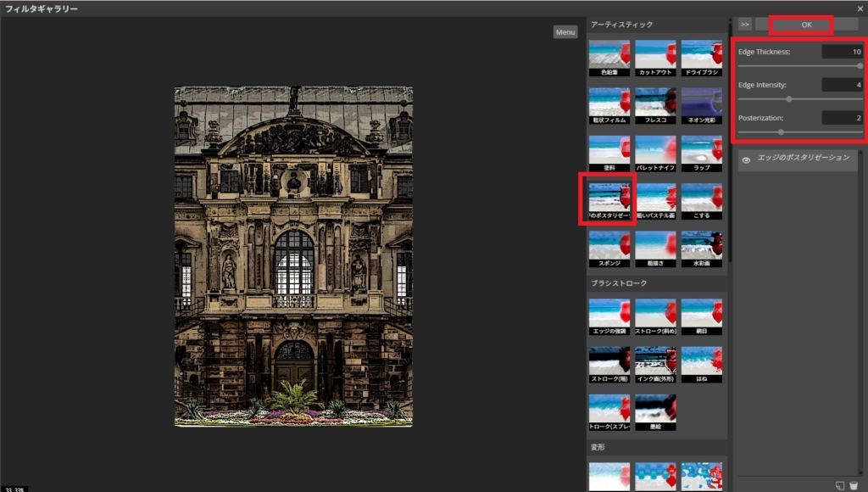The width and height of the screenshot is (868, 492).
Task: Select the インク画(外形) filter
Action: 656,364
